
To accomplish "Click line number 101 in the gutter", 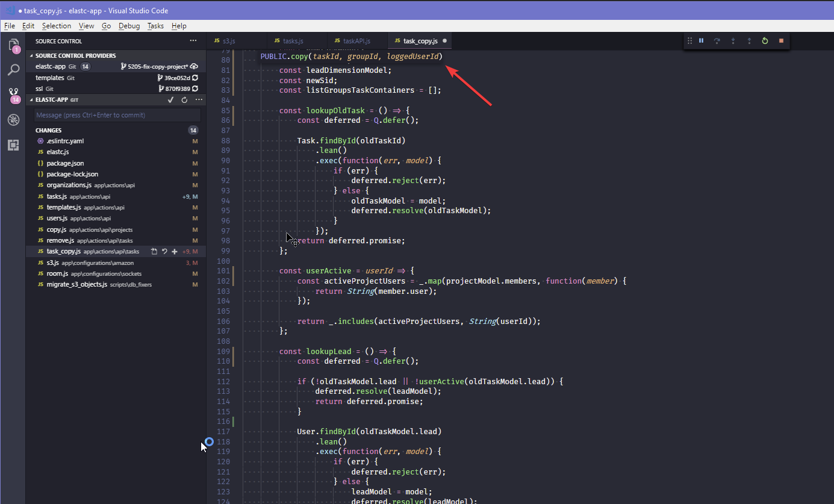I will click(223, 271).
